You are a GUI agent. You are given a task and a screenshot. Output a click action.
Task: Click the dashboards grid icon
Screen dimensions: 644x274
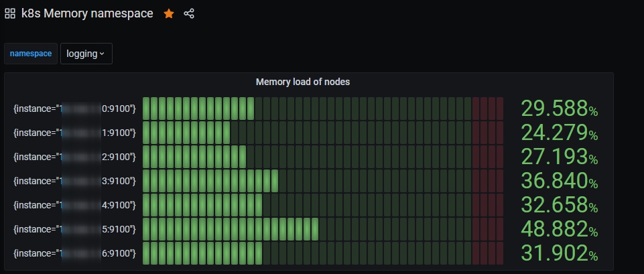point(10,13)
